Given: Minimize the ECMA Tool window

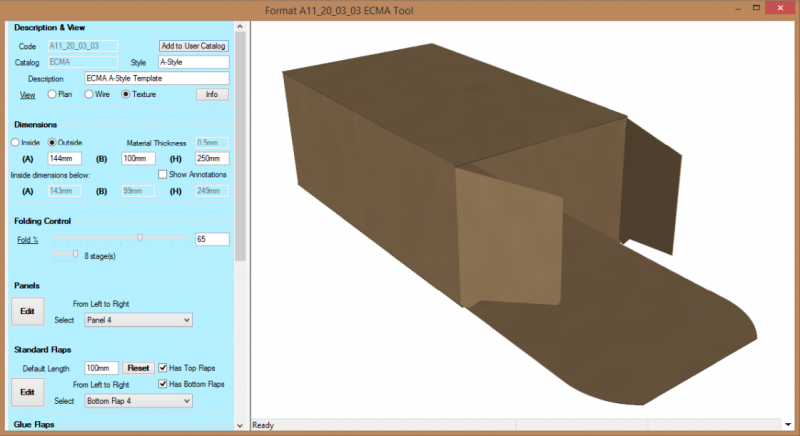Looking at the screenshot, I should [738, 9].
